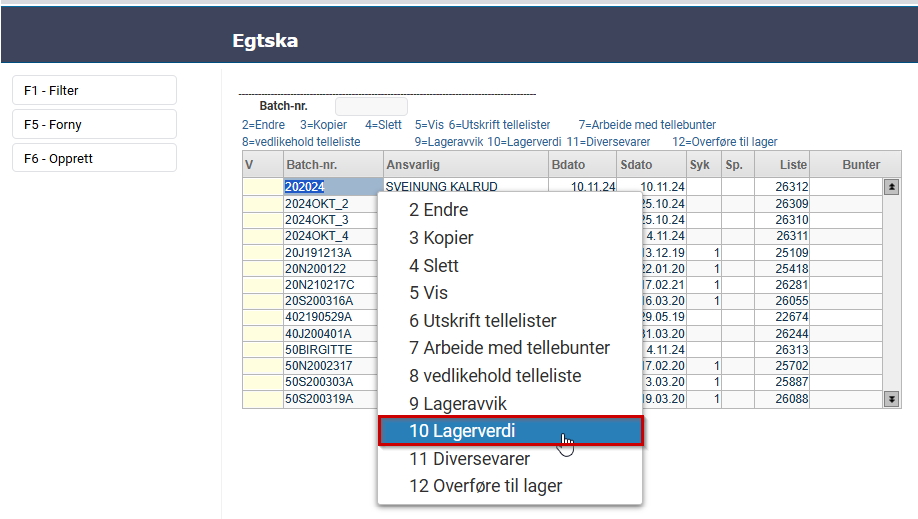Choose 7 Arbeide med tellebunter menu entry
Viewport: 918px width, 519px height.
pyautogui.click(x=510, y=348)
